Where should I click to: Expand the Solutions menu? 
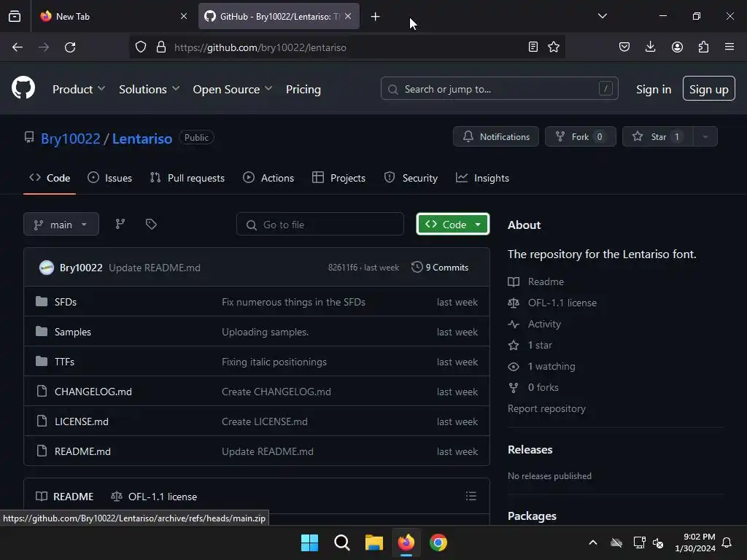pyautogui.click(x=149, y=89)
